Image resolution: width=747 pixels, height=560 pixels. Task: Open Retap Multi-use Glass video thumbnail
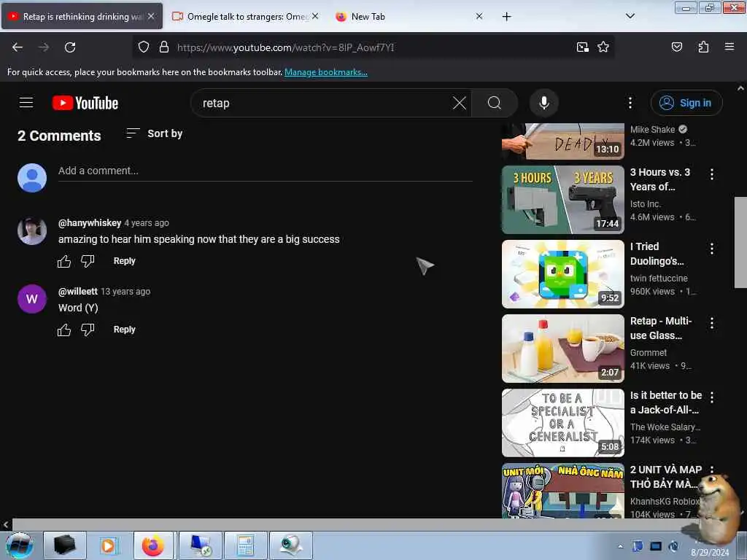562,348
